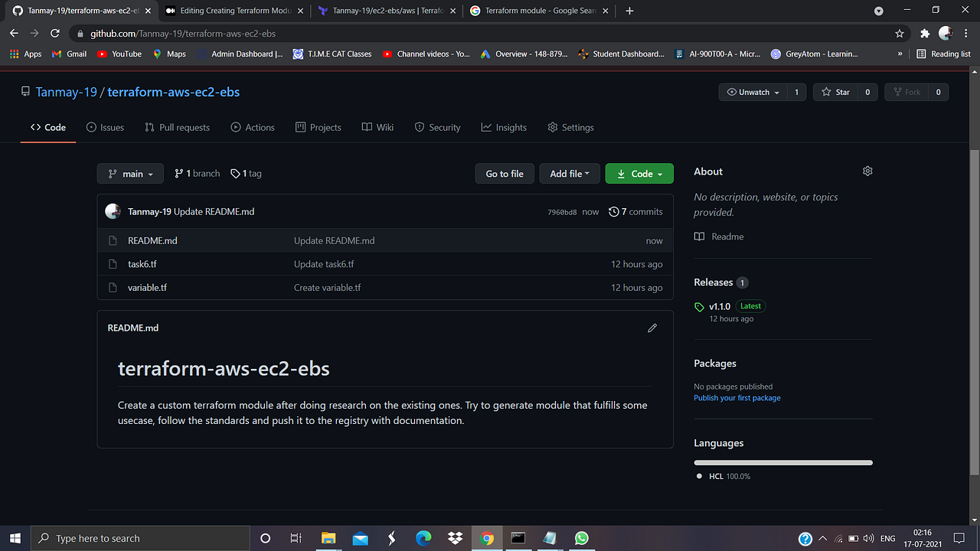Star the repository
980x551 pixels.
[x=835, y=92]
